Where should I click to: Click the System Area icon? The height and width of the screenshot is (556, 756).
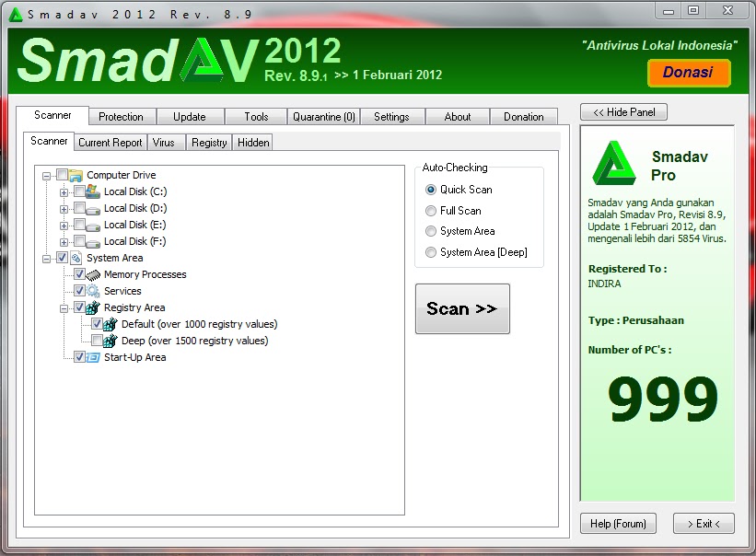click(x=76, y=258)
